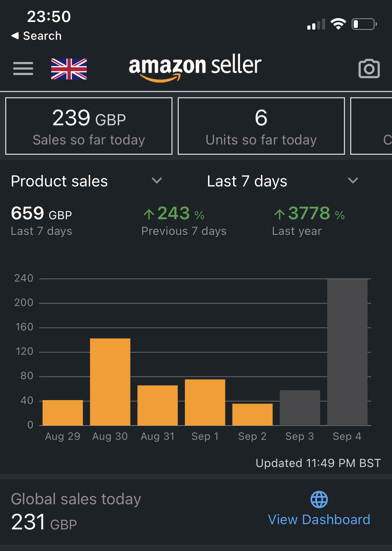Screen dimensions: 392x551
Task: Tap the battery indicator in status bar
Action: pos(364,24)
